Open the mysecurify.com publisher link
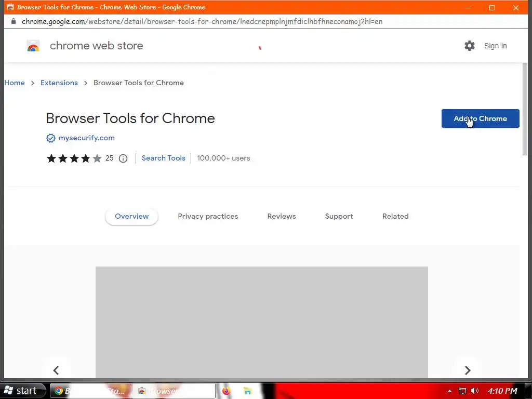Viewport: 532px width, 399px height. pyautogui.click(x=87, y=138)
